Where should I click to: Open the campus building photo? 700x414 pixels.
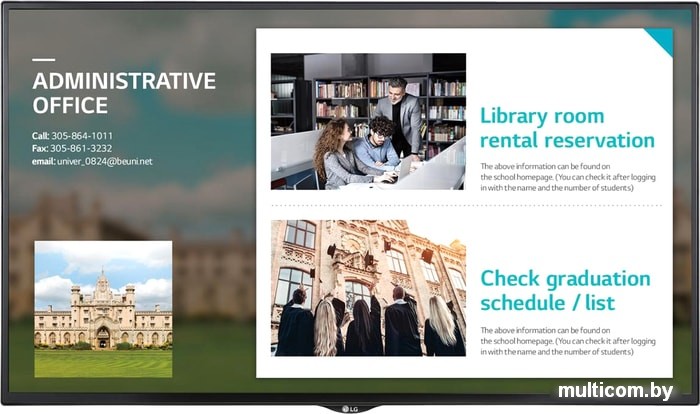103,308
